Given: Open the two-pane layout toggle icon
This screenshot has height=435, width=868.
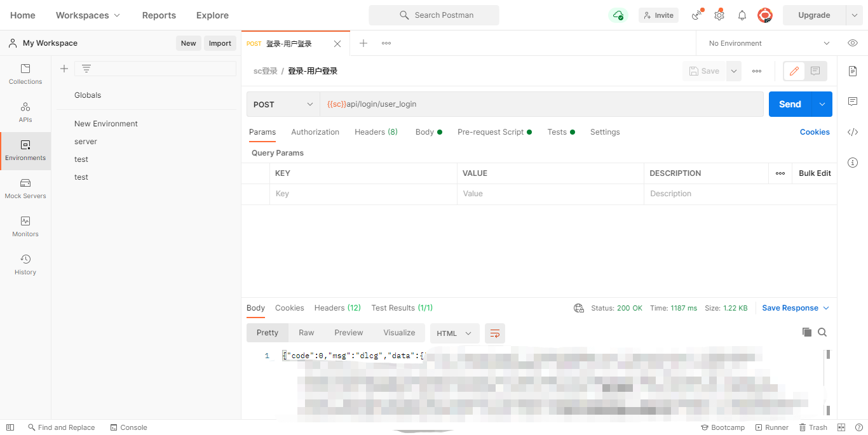Looking at the screenshot, I should [841, 427].
